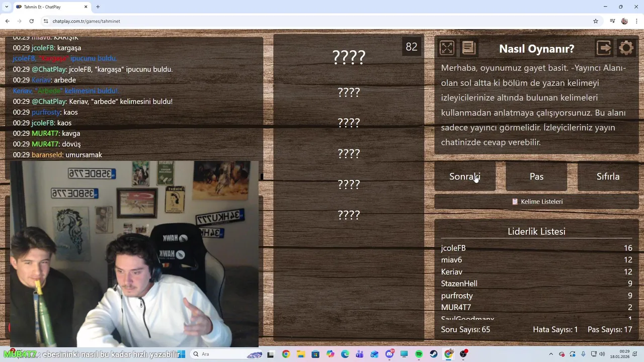Image resolution: width=644 pixels, height=362 pixels.
Task: Click the exit arrow icon
Action: [604, 48]
